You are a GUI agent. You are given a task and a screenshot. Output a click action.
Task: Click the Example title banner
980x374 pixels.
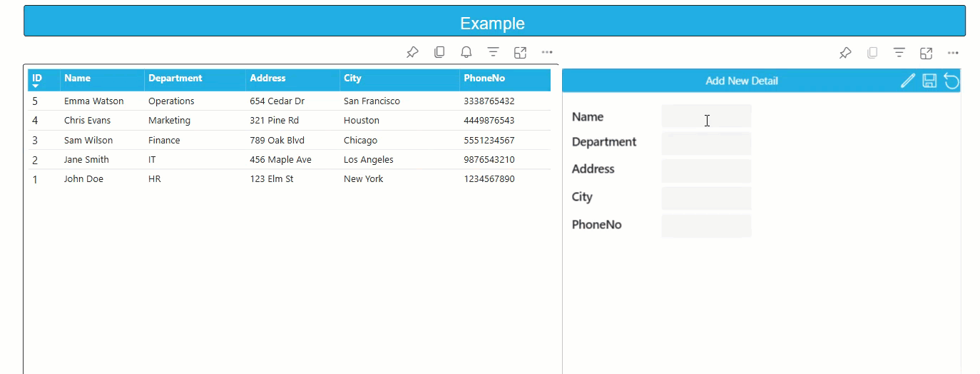click(x=494, y=23)
